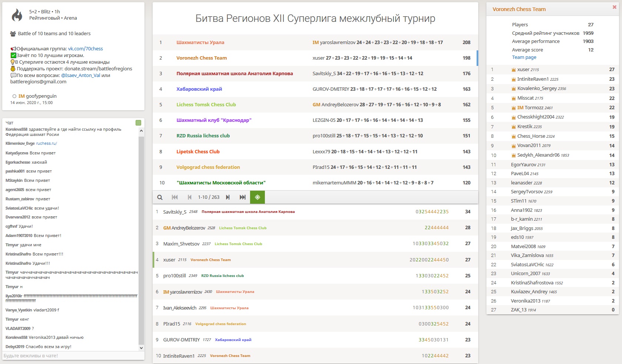Click leader crown icon beside Chess_Horse
622x364 pixels.
coord(514,136)
